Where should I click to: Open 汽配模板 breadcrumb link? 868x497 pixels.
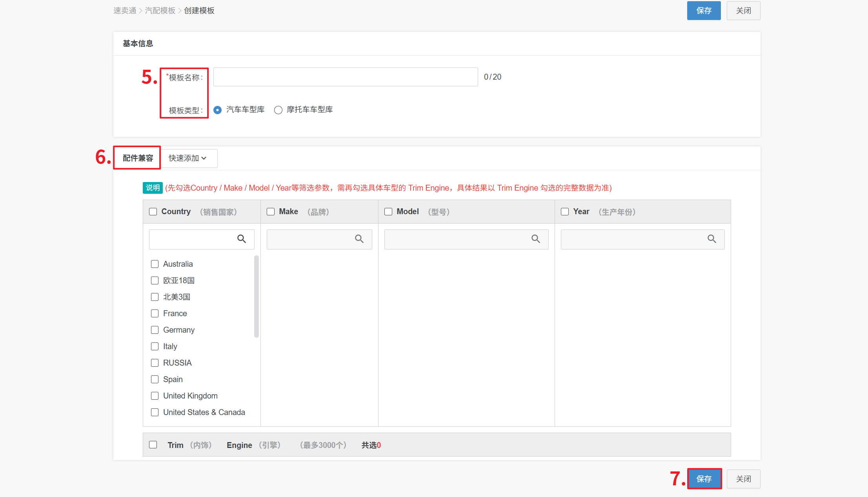[160, 11]
